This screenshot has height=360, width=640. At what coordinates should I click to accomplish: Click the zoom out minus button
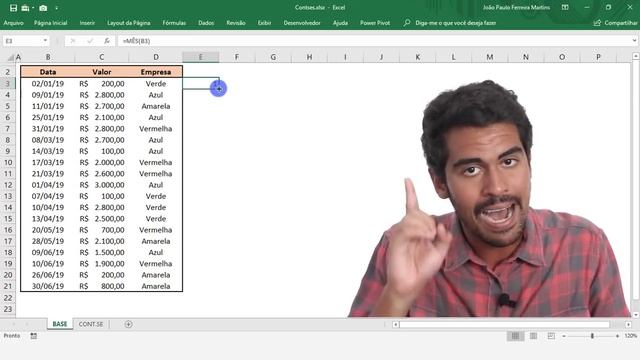pos(564,336)
